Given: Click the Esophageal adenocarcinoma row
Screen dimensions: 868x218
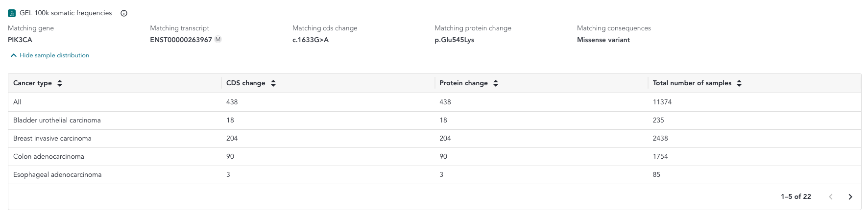Looking at the screenshot, I should point(434,175).
